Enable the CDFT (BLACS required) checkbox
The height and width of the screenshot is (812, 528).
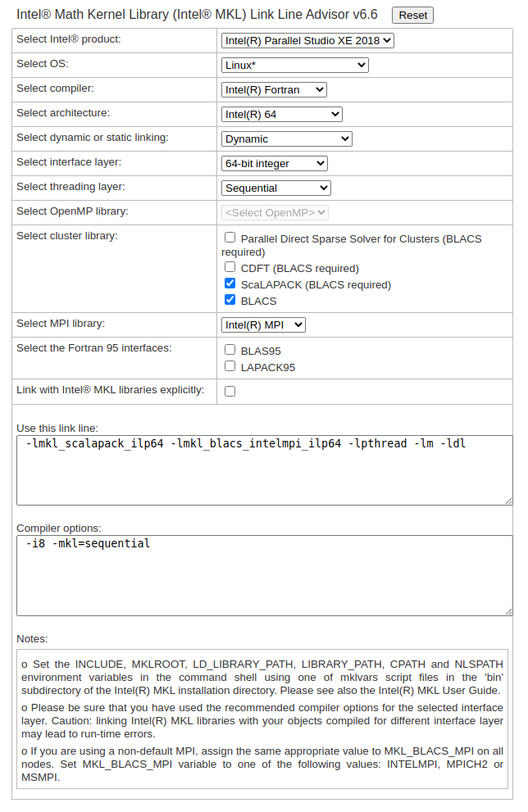pos(230,266)
